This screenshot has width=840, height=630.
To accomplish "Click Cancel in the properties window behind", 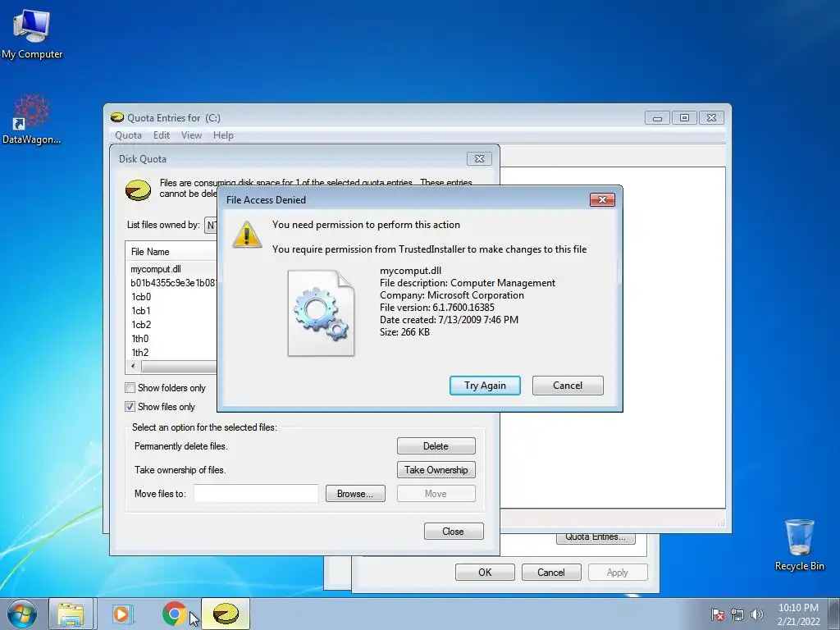I will 551,573.
